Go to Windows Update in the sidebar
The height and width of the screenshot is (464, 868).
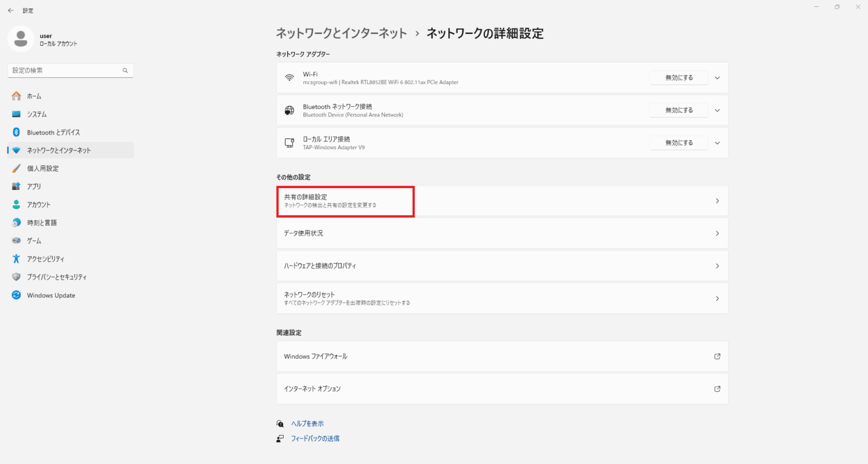[x=51, y=295]
